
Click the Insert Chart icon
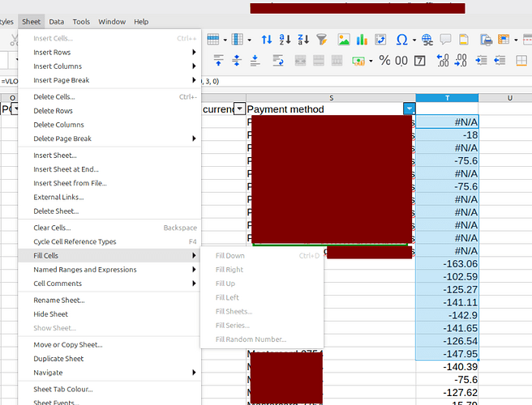click(362, 39)
